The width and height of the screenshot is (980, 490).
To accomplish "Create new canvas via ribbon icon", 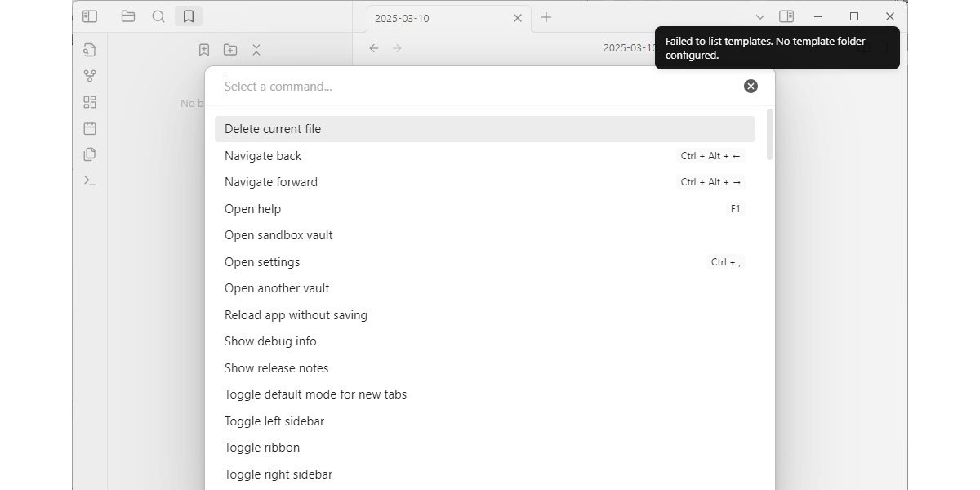I will pos(90,102).
